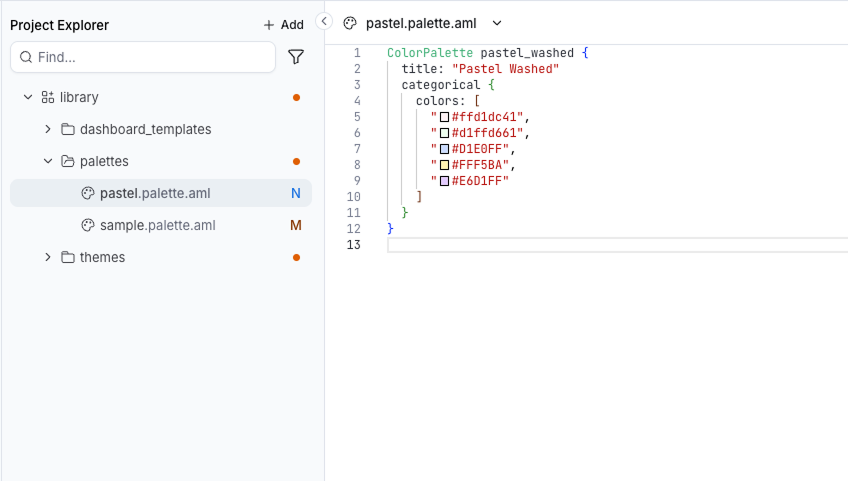Open the filter icon next to Find
The height and width of the screenshot is (481, 848).
click(x=296, y=57)
